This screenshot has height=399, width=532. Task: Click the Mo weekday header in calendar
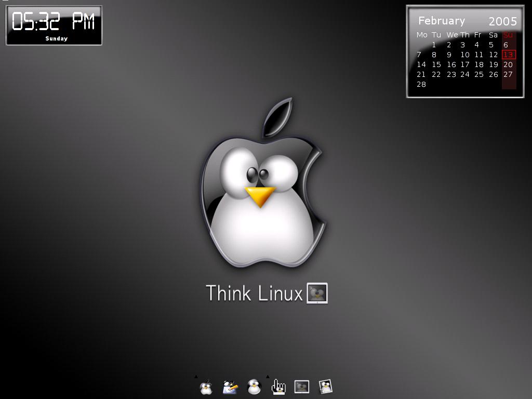422,35
